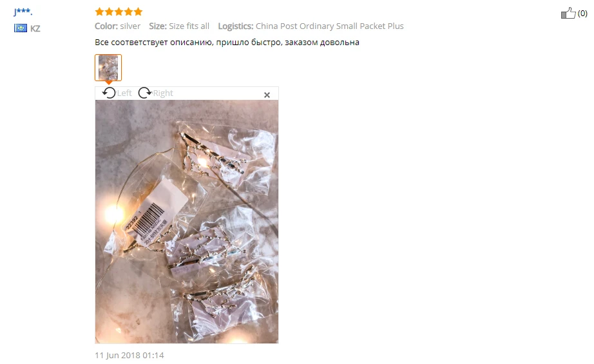Click the 'Left' rotate label
The image size is (594, 364).
point(124,93)
